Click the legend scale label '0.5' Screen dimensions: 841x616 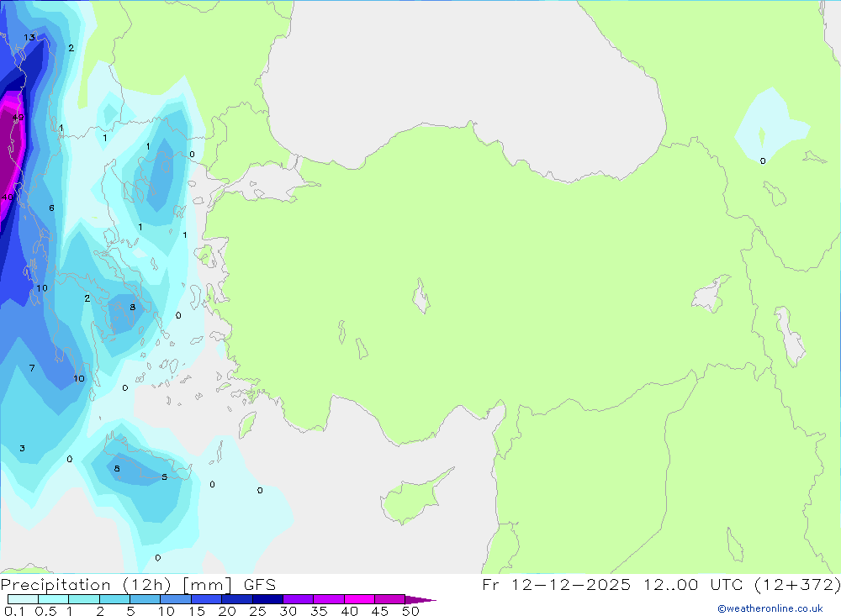click(x=45, y=611)
